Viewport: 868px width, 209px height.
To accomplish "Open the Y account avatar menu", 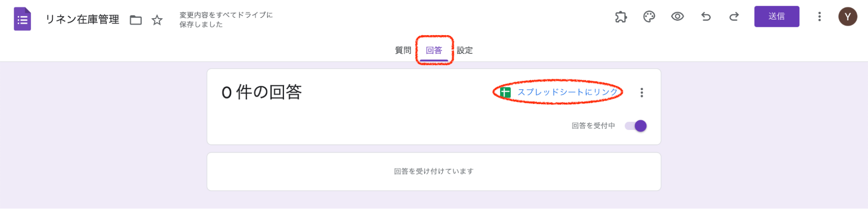I will [848, 17].
